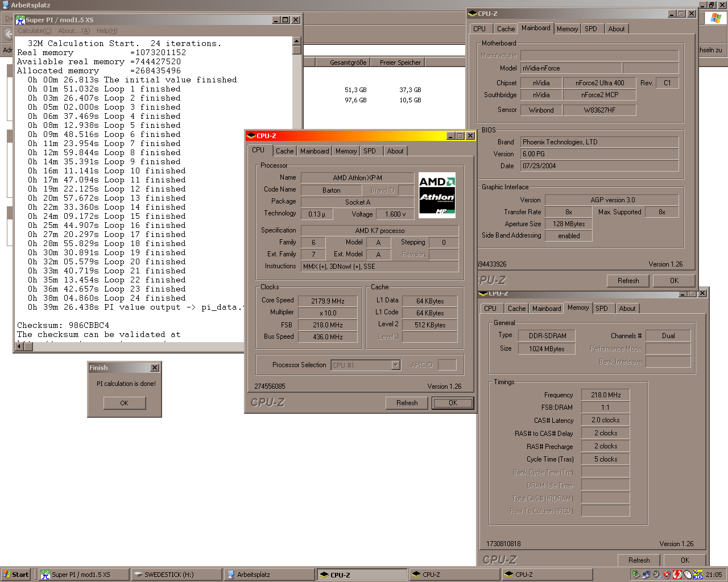Image resolution: width=728 pixels, height=582 pixels.
Task: Open the SPD tab in Mainboard CPU-Z window
Action: point(591,29)
